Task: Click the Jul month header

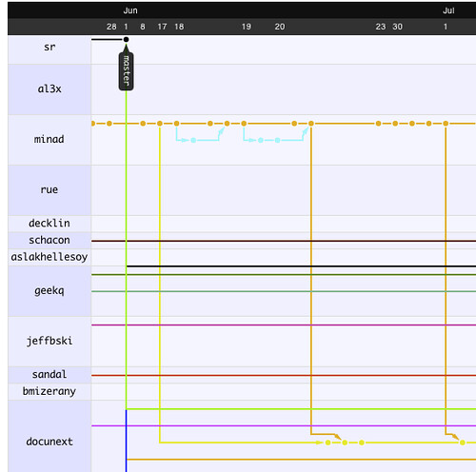Action: click(x=448, y=10)
